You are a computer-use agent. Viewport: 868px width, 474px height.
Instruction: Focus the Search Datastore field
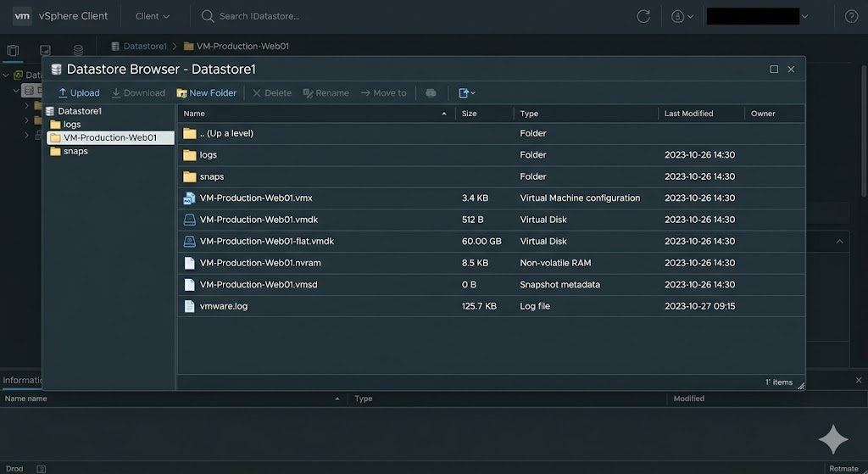pos(259,17)
